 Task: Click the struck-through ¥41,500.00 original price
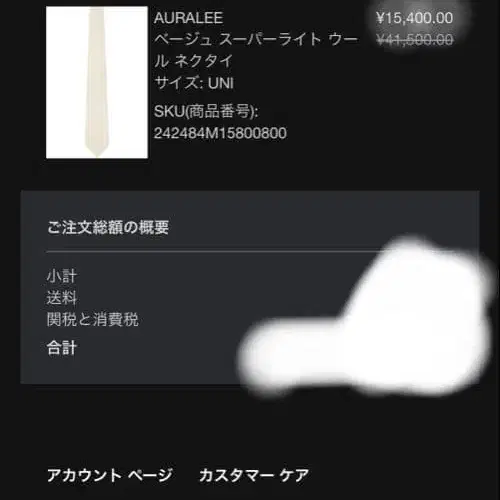tap(414, 40)
